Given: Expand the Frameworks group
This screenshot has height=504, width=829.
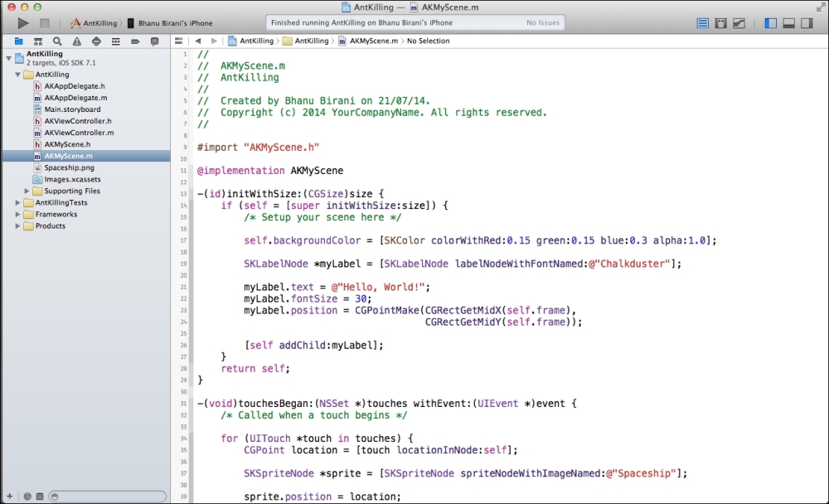Looking at the screenshot, I should [x=17, y=214].
